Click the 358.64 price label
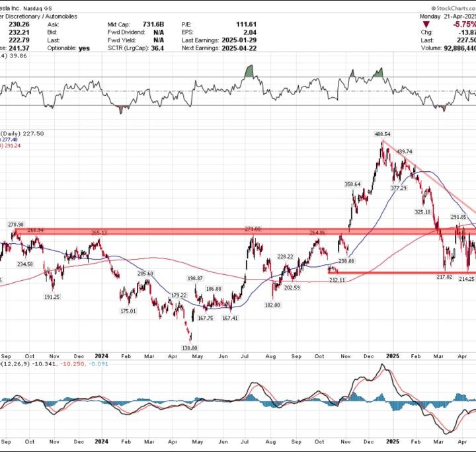Screen dimensions: 476x452 click(352, 184)
